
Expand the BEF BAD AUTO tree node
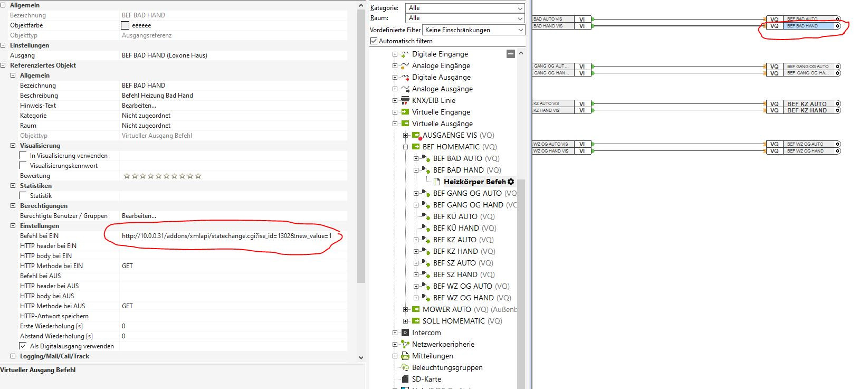tap(416, 158)
